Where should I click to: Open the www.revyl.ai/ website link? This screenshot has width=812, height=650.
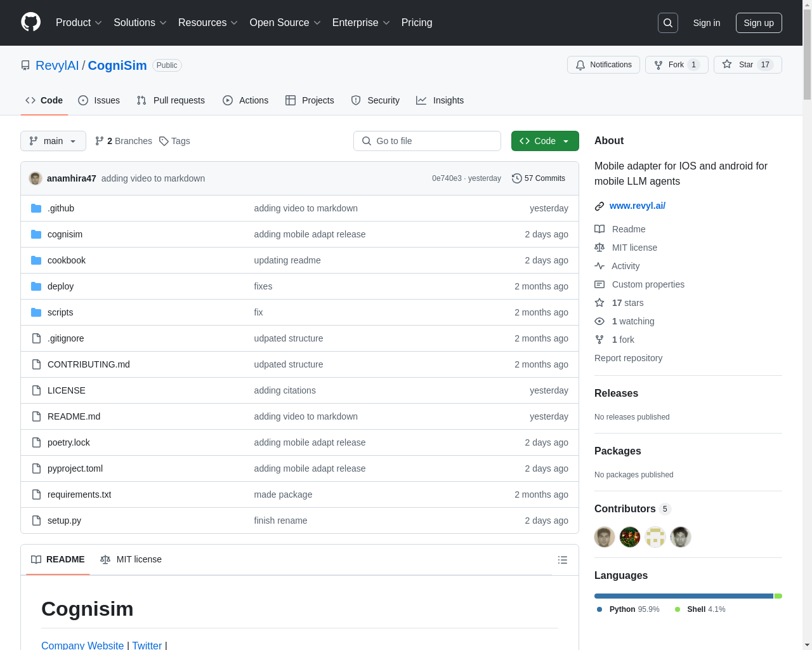(638, 206)
